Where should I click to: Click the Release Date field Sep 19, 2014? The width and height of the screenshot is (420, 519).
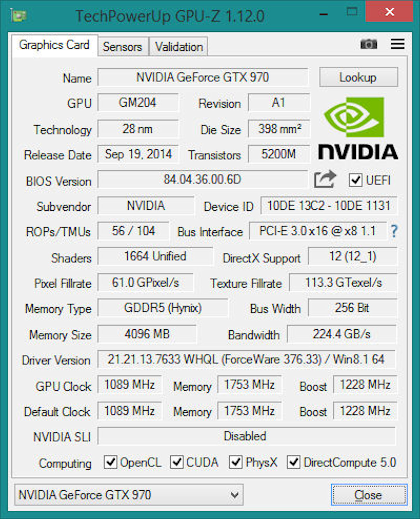tap(138, 154)
